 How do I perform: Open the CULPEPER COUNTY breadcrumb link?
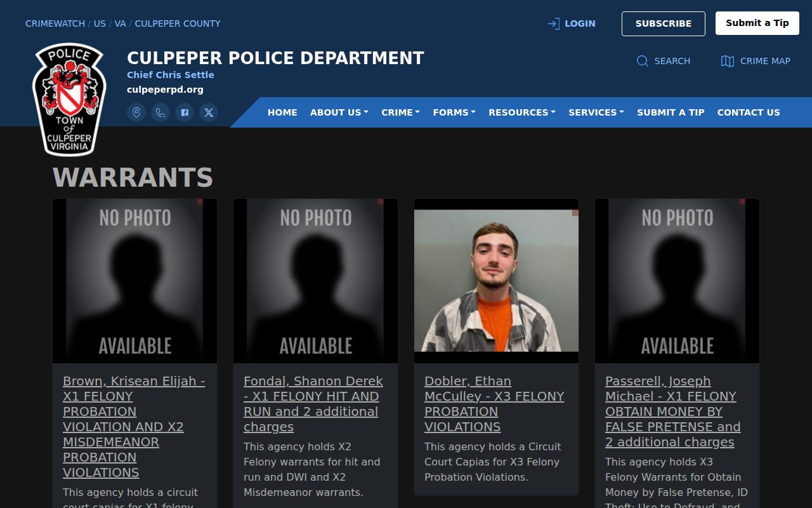(x=178, y=23)
